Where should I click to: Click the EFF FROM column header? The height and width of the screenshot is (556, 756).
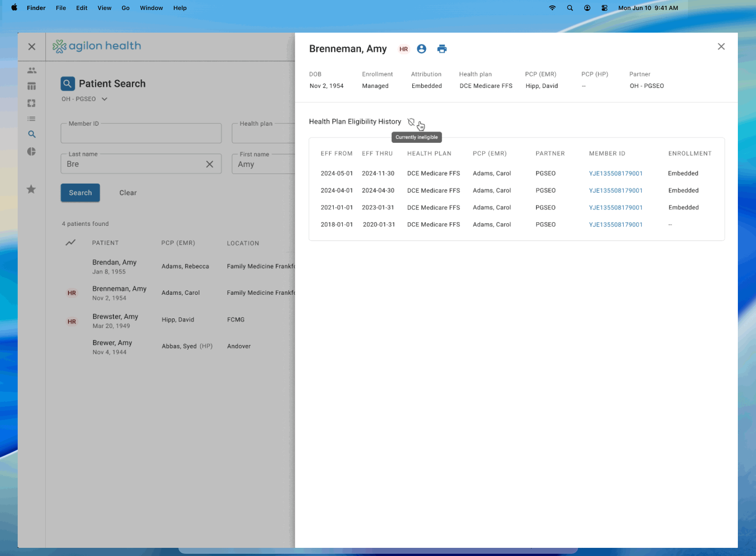click(337, 153)
